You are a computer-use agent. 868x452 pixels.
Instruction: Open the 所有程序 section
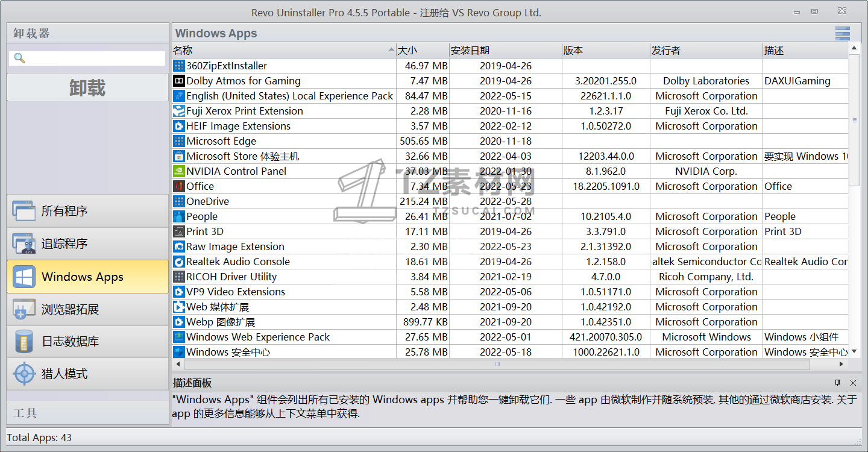(87, 211)
